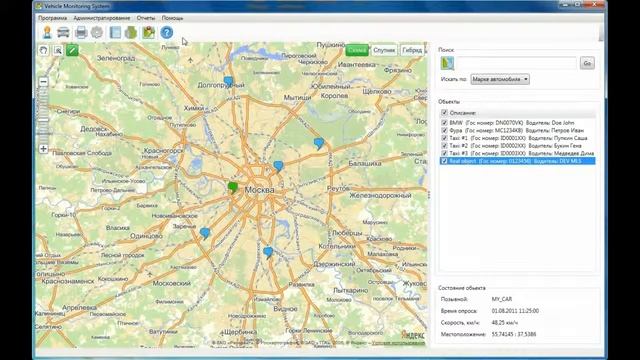This screenshot has width=640, height=360.
Task: Open settings gear icon in toolbar
Action: point(97,32)
